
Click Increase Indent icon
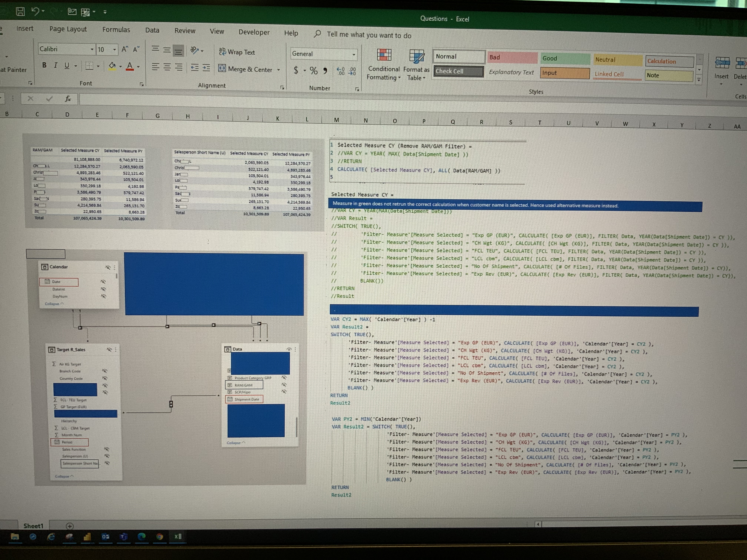(x=206, y=68)
